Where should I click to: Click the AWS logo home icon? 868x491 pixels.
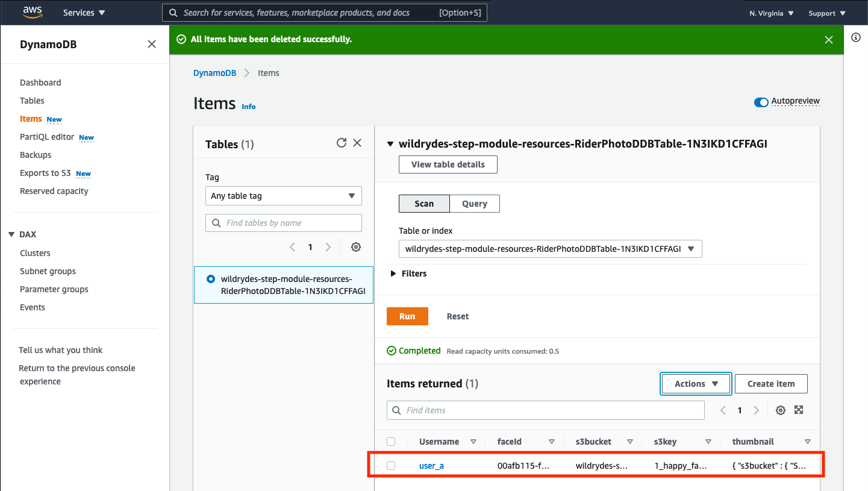[33, 12]
